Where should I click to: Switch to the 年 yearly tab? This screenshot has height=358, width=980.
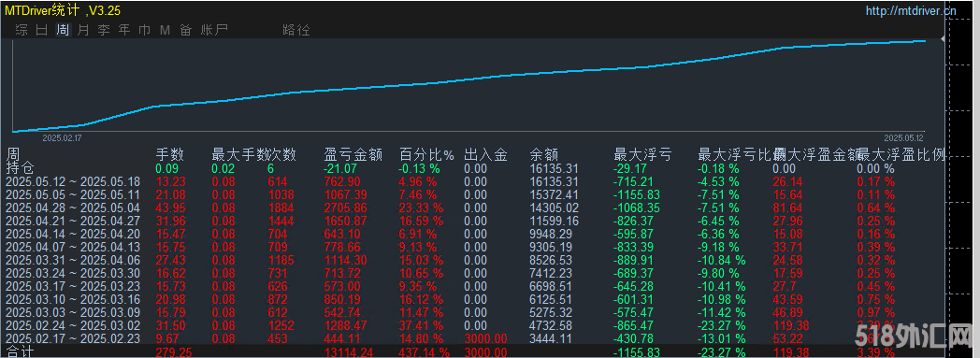124,30
